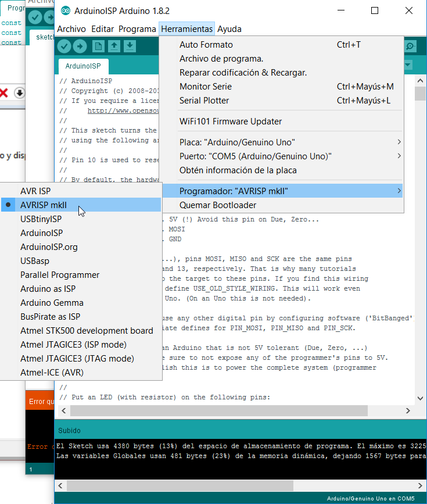This screenshot has width=427, height=504.
Task: Expand the Puerto COM5 submenu
Action: click(281, 156)
